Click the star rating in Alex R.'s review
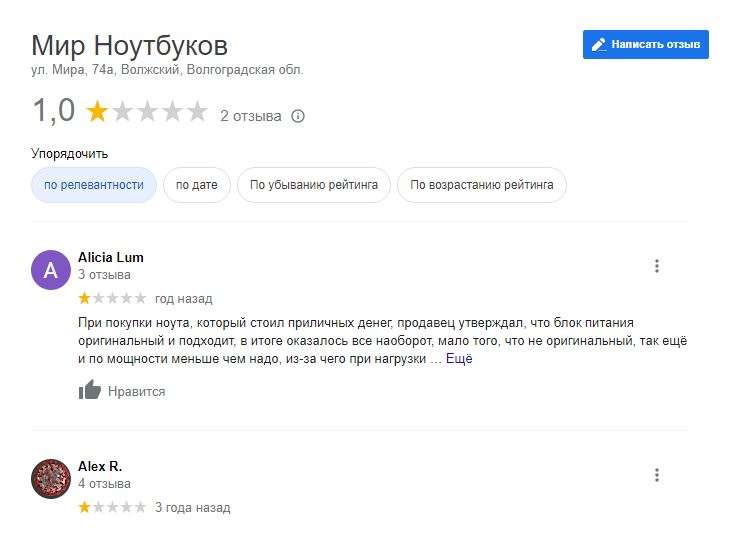 click(112, 507)
